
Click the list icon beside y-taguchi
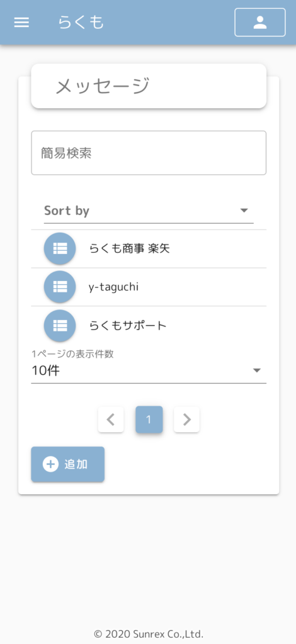point(60,287)
